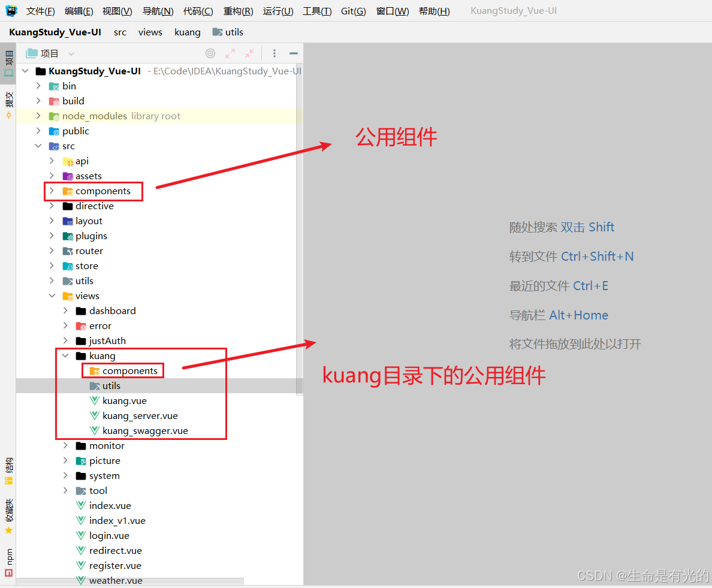Click the views breadcrumb
712x588 pixels.
pyautogui.click(x=150, y=32)
